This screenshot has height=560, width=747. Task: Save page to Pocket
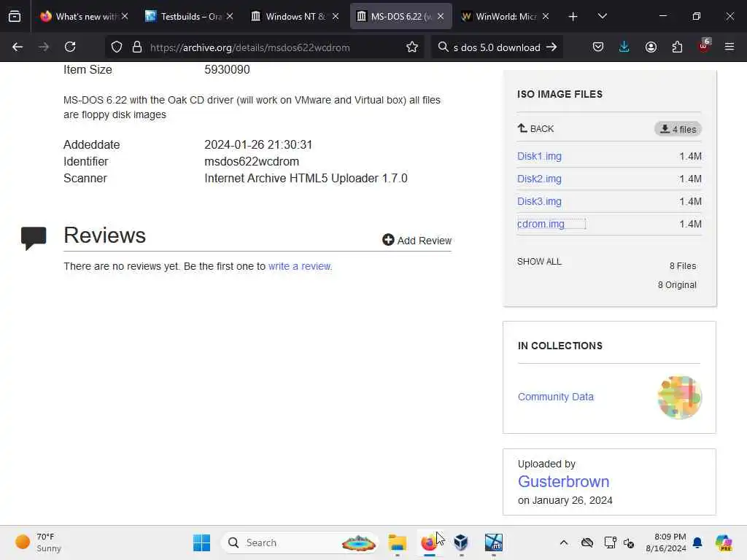[x=598, y=47]
